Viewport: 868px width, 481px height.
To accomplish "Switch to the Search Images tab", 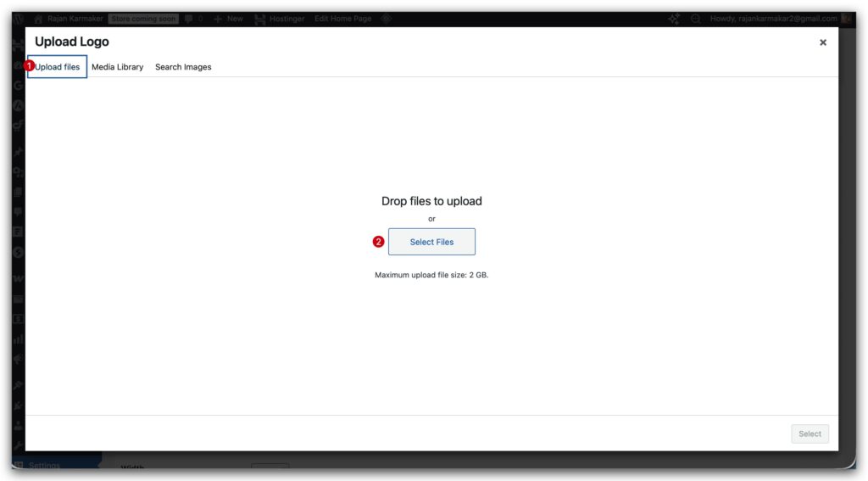I will pyautogui.click(x=183, y=67).
